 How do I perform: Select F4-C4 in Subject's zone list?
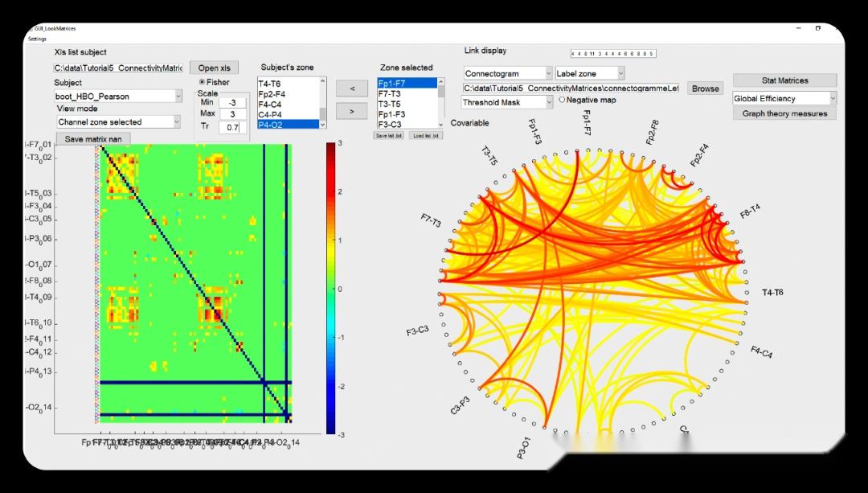[x=288, y=104]
